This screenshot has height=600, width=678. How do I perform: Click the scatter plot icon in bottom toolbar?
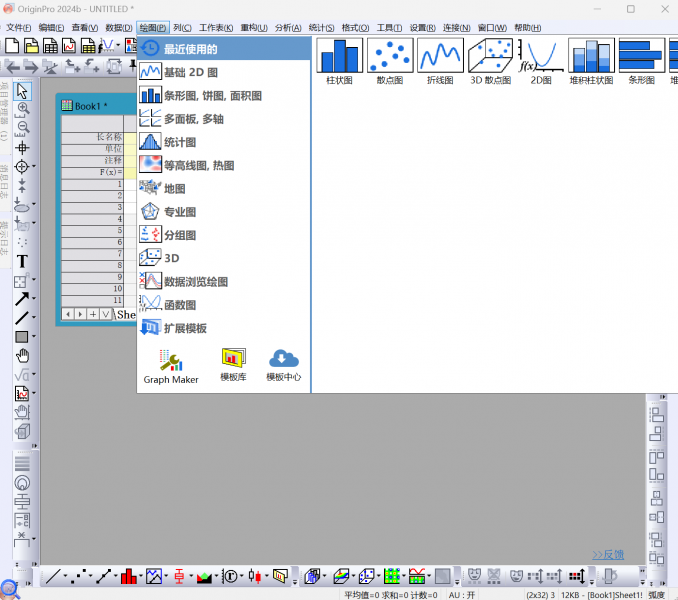(x=78, y=576)
